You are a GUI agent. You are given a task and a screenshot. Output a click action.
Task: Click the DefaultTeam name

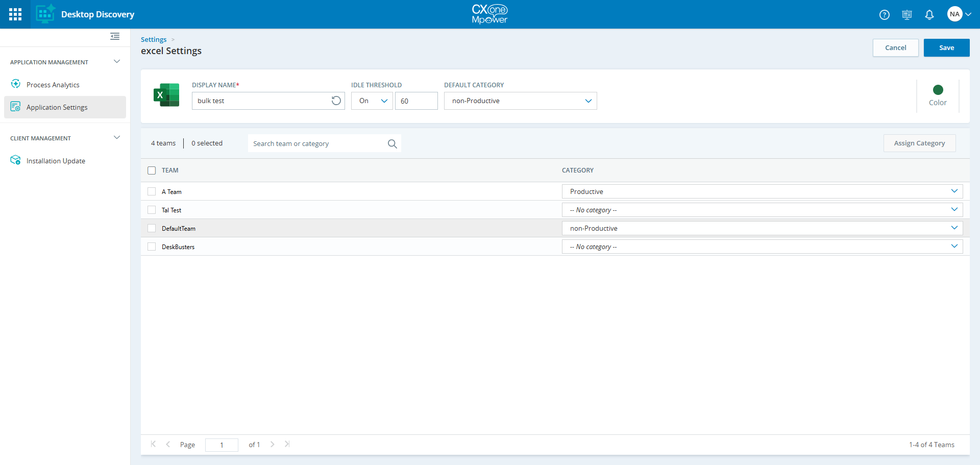click(179, 229)
